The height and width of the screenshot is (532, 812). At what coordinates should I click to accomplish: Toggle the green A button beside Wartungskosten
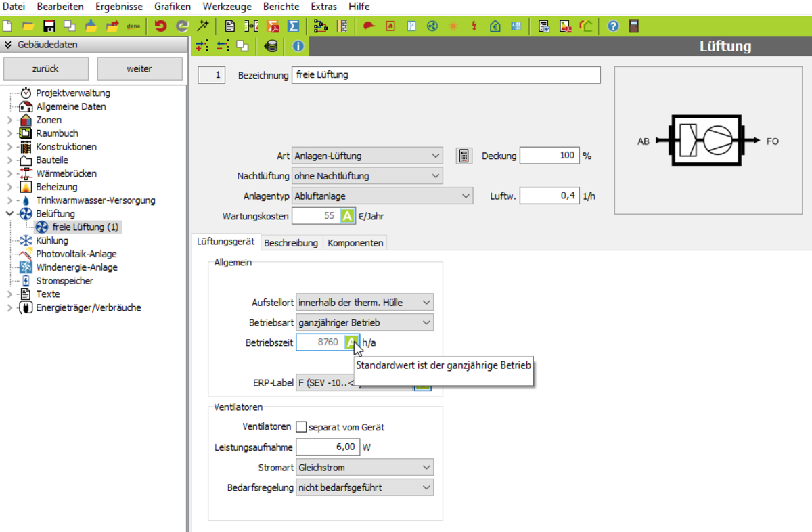[346, 217]
